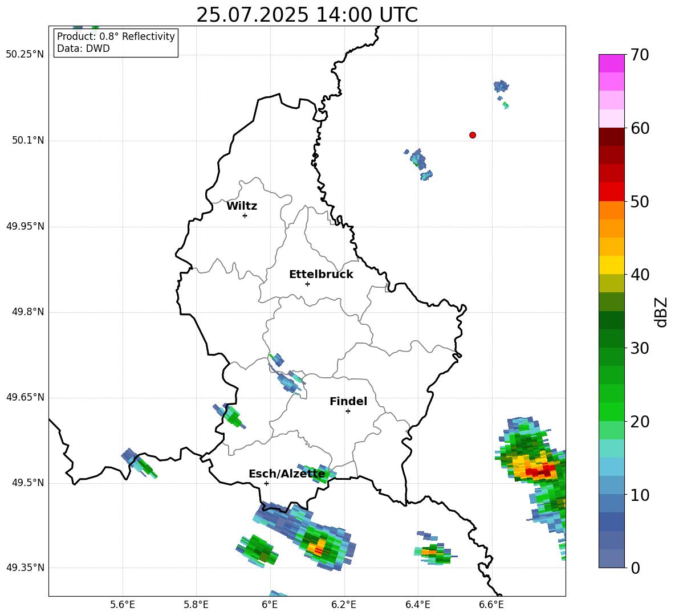Select the Wiltz city label

[242, 206]
